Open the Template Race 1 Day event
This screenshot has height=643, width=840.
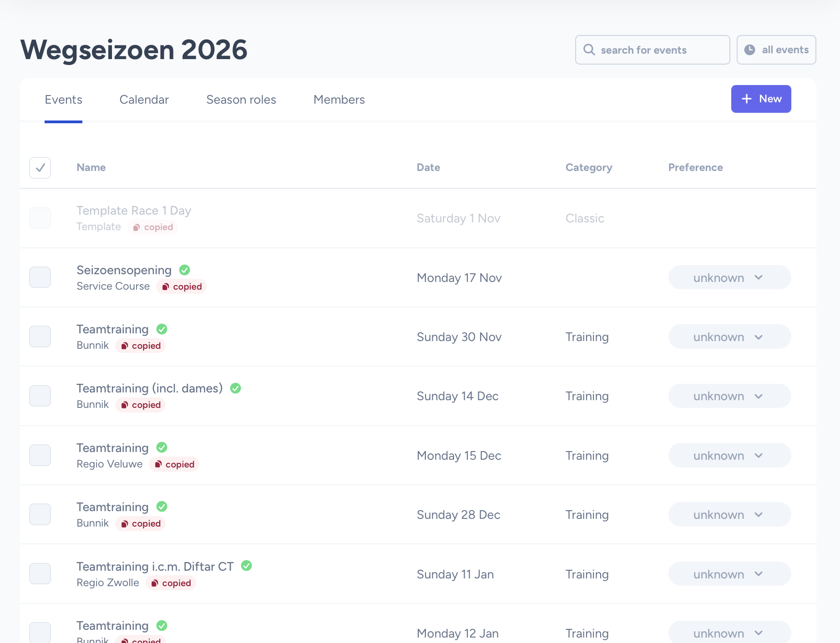tap(133, 211)
